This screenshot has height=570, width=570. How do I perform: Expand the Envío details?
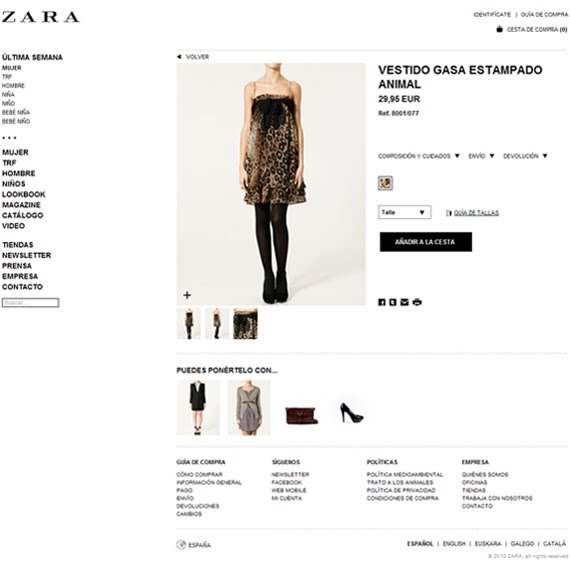tap(481, 156)
